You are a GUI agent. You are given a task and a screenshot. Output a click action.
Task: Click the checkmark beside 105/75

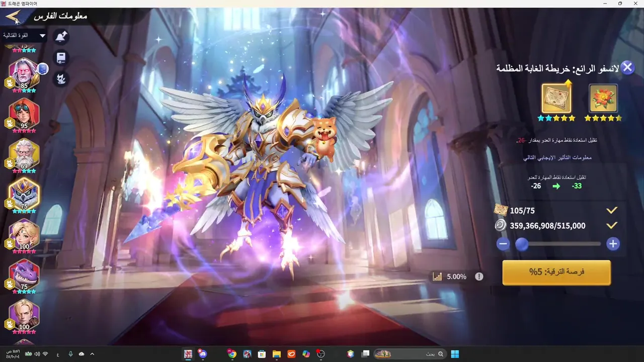612,210
